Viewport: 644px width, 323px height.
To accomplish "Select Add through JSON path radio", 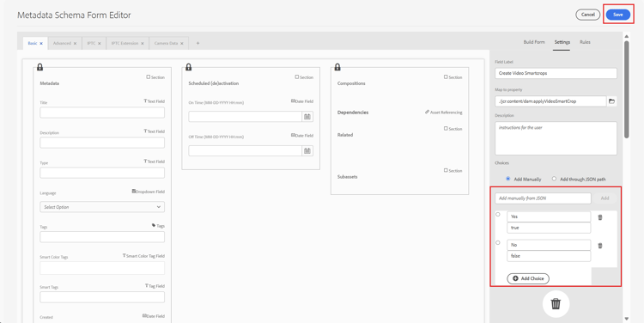I will [x=554, y=179].
